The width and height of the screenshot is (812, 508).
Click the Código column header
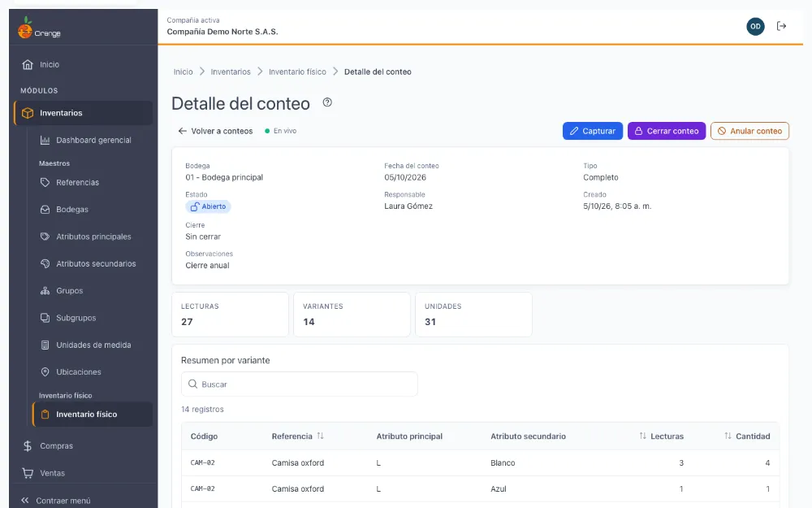click(x=204, y=436)
